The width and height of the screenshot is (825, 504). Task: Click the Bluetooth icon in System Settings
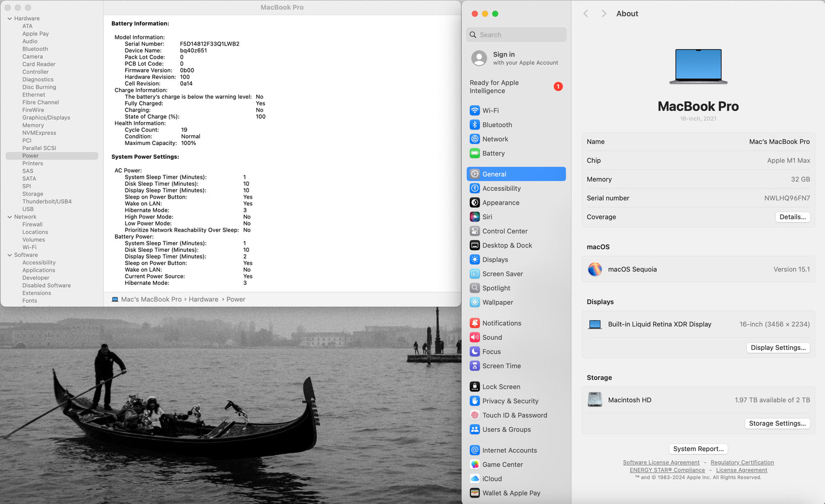[x=474, y=125]
